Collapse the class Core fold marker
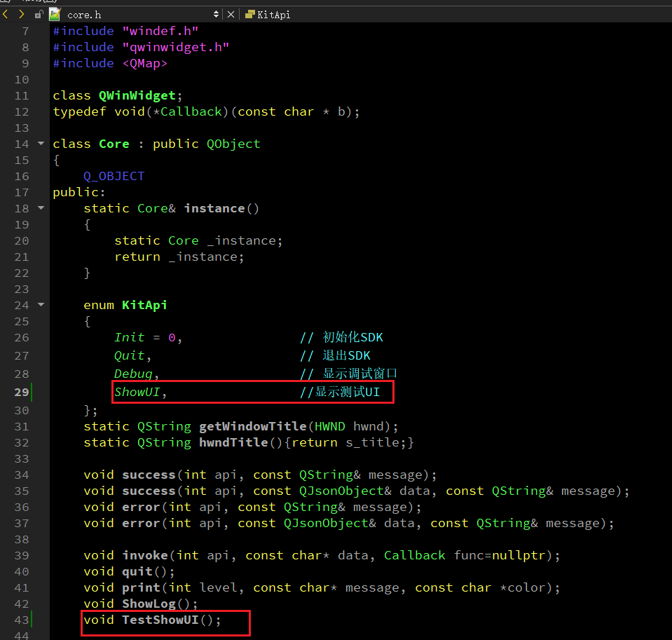Viewport: 672px width, 640px height. 41,143
